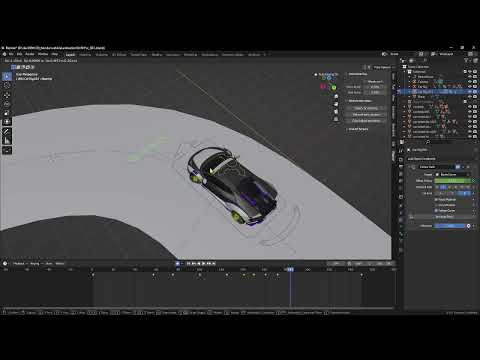Click the timeline end frame field

click(x=383, y=263)
